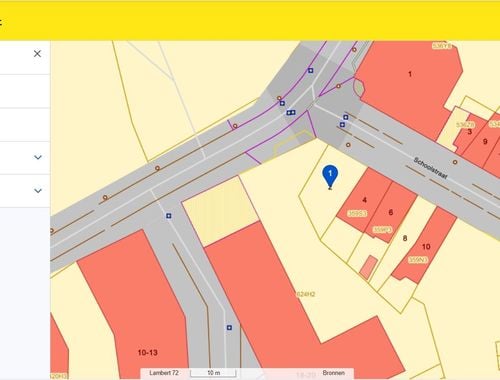This screenshot has width=500, height=380.
Task: Click the orange circle marker beside Schoolstraat label
Action: (x=455, y=162)
